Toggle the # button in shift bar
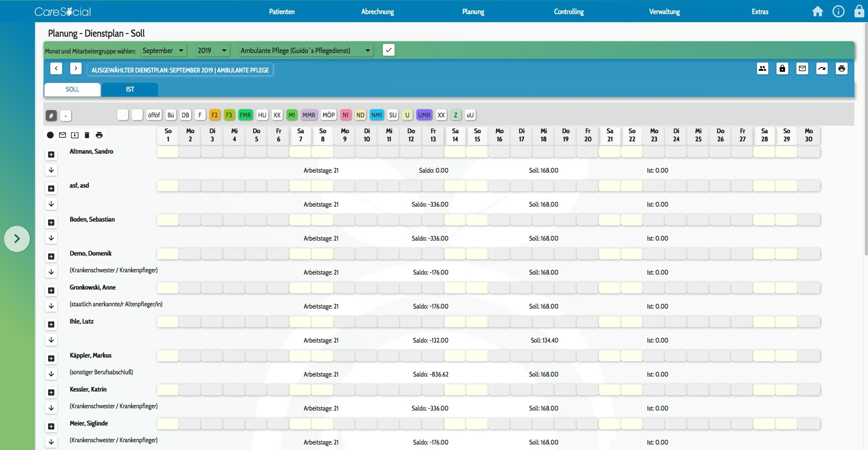 pos(51,116)
